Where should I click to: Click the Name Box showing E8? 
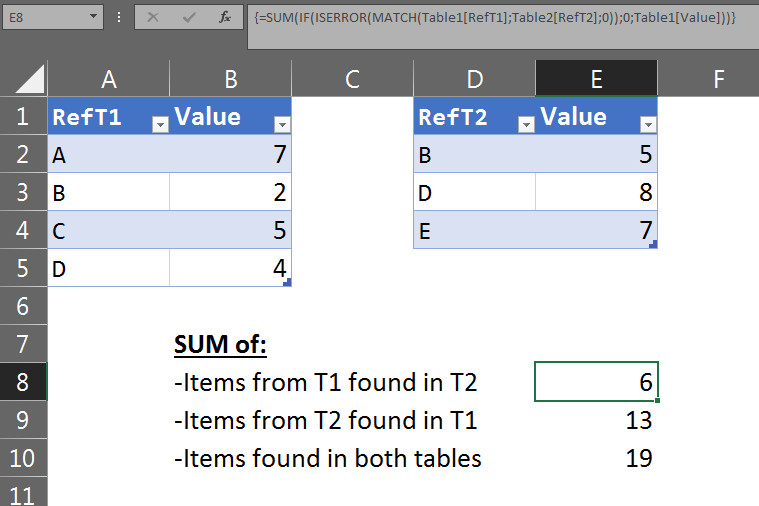tap(45, 17)
